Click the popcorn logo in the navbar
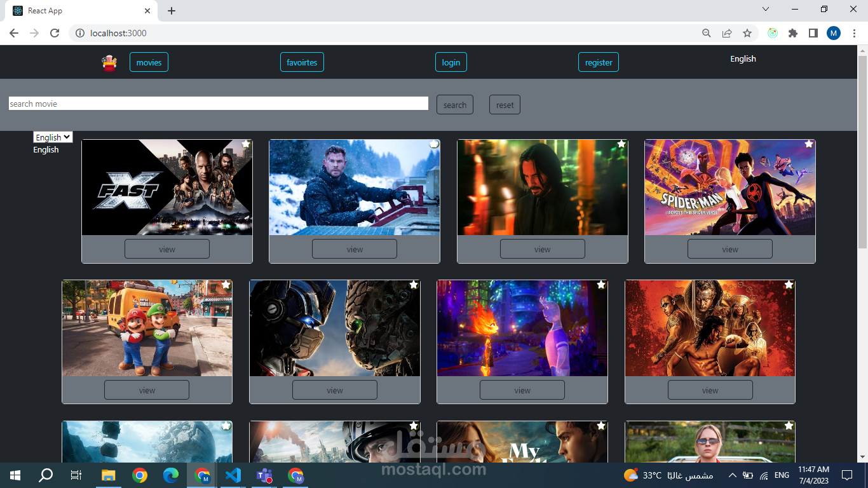Viewport: 868px width, 488px height. coord(109,63)
